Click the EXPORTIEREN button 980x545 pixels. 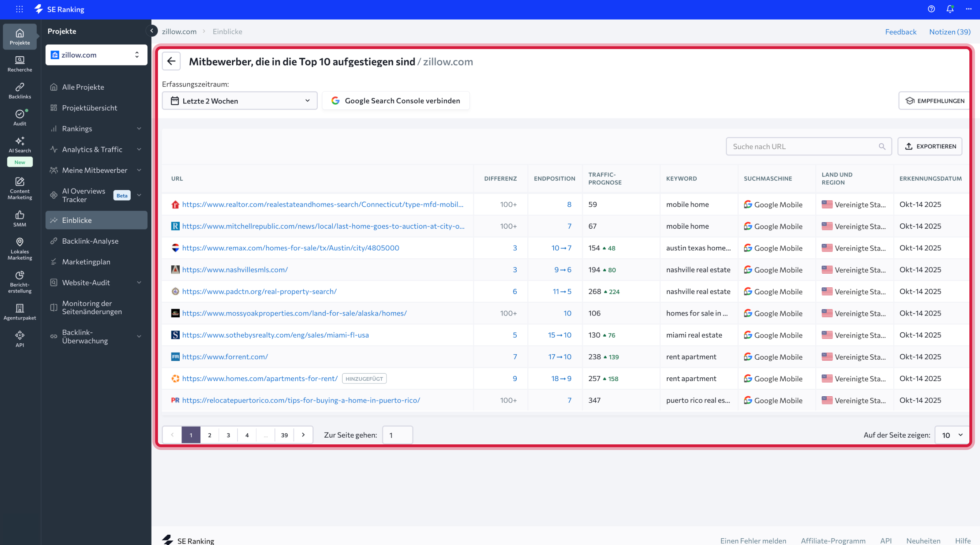(930, 147)
